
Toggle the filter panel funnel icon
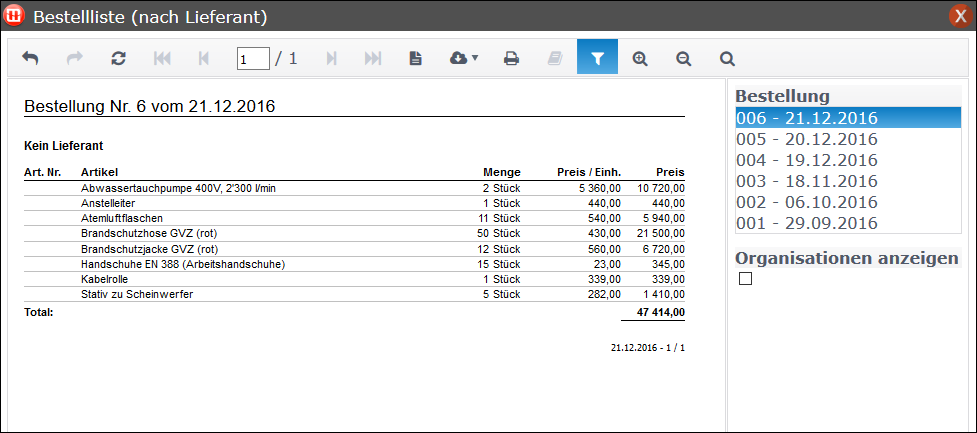click(597, 59)
